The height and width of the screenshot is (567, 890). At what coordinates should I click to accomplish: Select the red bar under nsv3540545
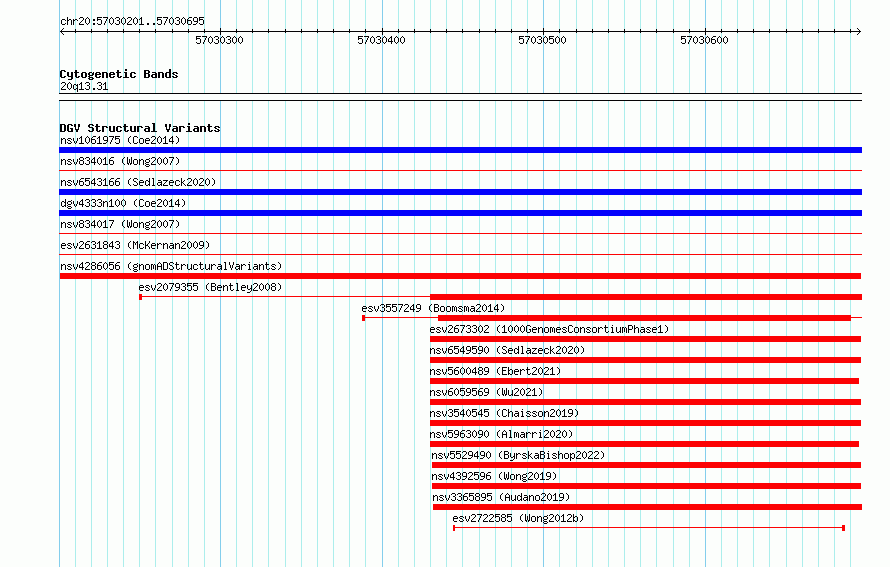pos(645,423)
